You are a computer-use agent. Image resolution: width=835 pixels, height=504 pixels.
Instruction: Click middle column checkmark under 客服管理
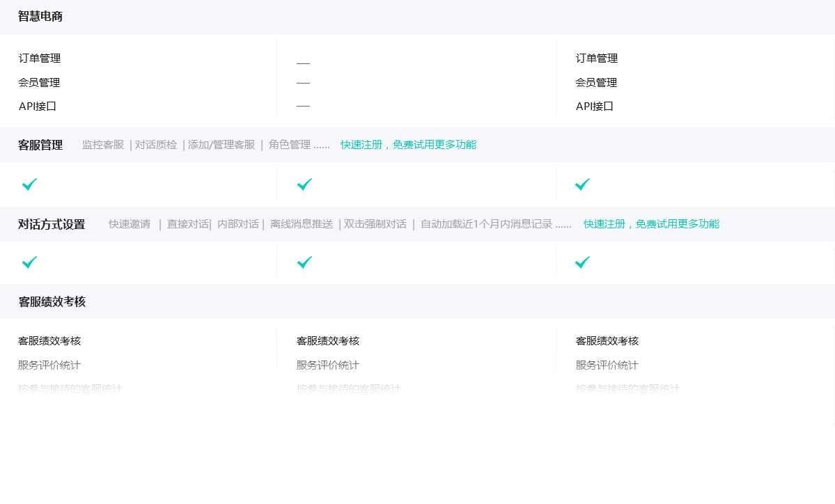304,184
